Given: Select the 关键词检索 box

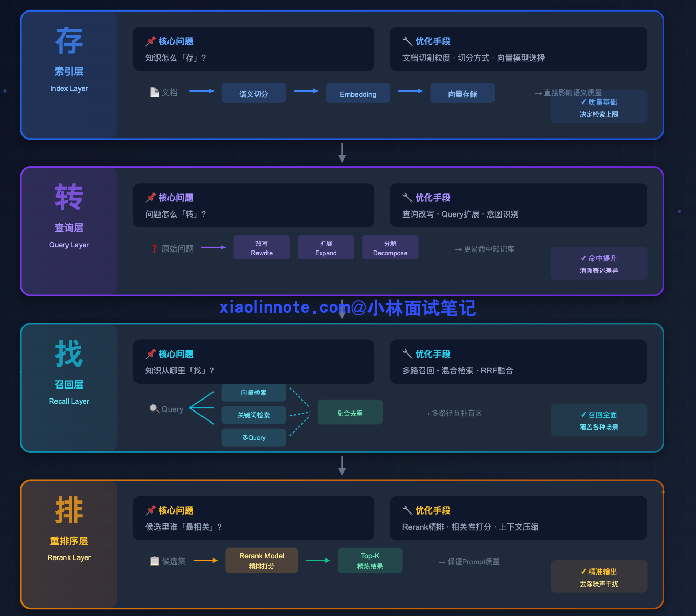Looking at the screenshot, I should tap(254, 415).
